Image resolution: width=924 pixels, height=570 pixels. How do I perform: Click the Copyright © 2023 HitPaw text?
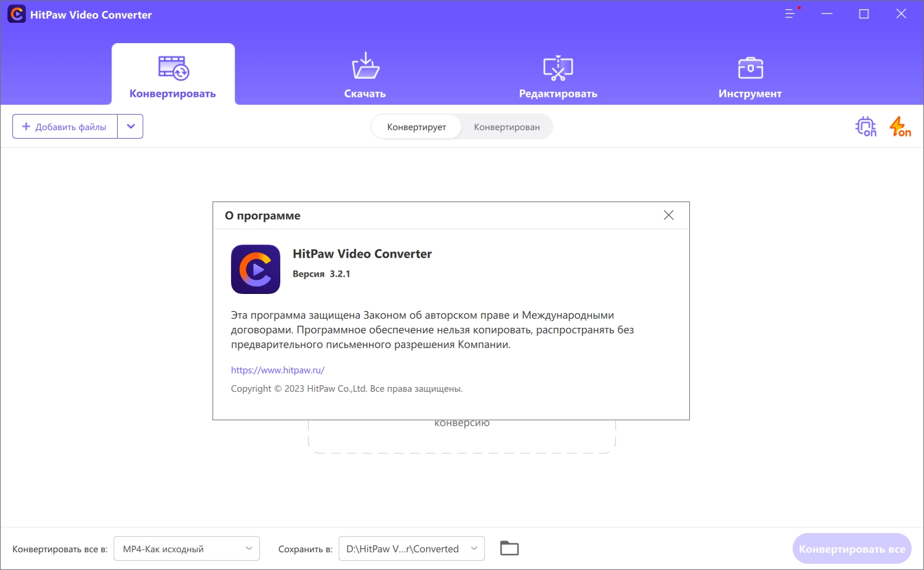(x=347, y=389)
